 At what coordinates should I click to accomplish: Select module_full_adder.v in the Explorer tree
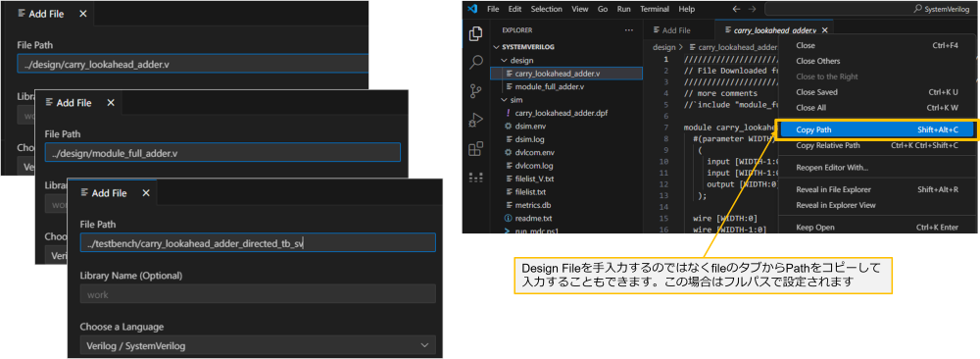(x=566, y=86)
